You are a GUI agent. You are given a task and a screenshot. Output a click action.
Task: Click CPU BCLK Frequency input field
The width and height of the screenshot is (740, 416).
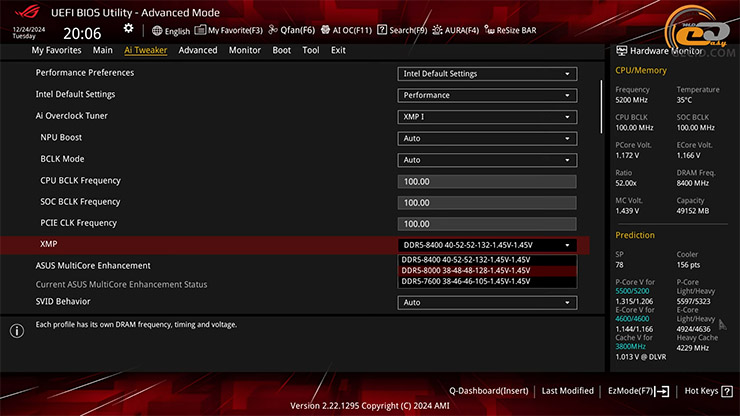tap(487, 182)
